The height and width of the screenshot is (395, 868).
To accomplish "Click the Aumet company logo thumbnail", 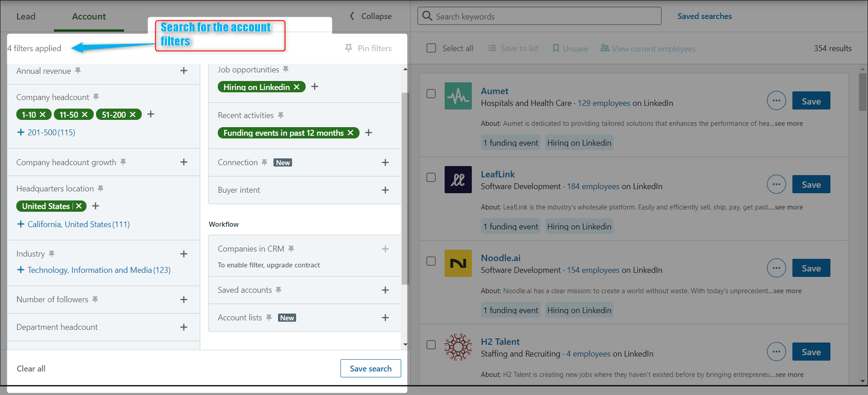I will click(458, 96).
